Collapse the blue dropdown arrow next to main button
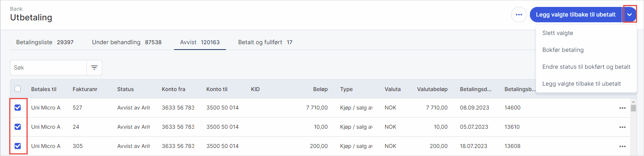 click(629, 15)
